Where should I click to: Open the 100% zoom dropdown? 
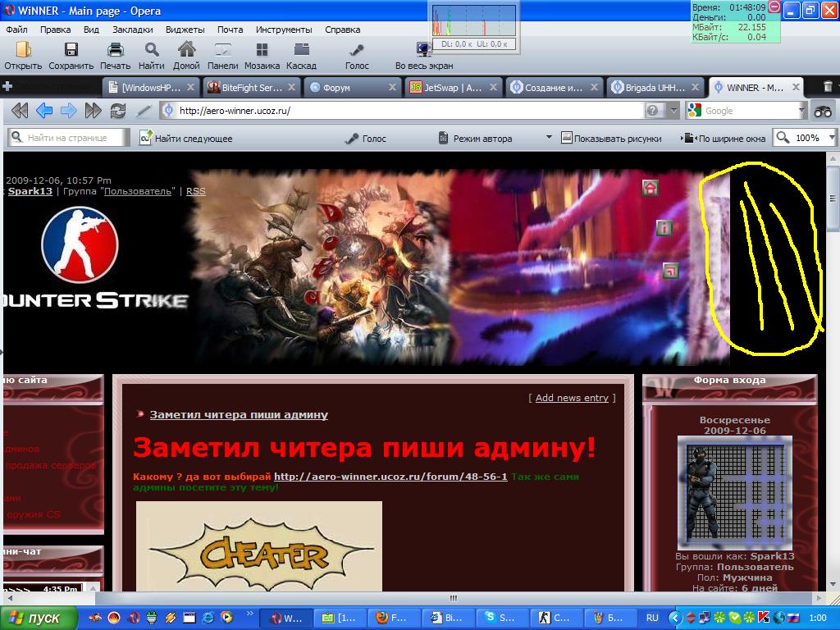832,138
